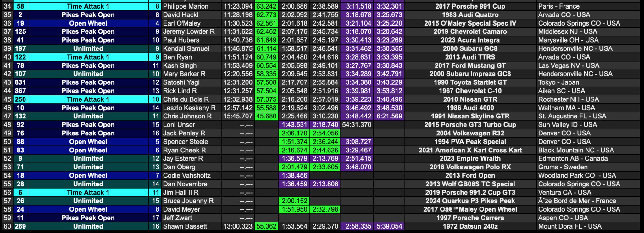The height and width of the screenshot is (233, 644).
Task: Click the 2010 Nissan GTR car cell
Action: pos(470,99)
